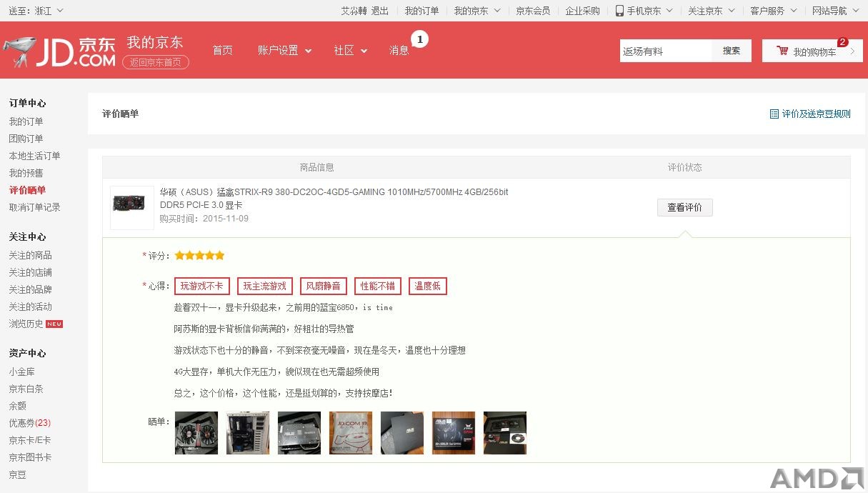The height and width of the screenshot is (493, 868).
Task: Open the ASUS graphics card product thumbnail
Action: click(132, 208)
